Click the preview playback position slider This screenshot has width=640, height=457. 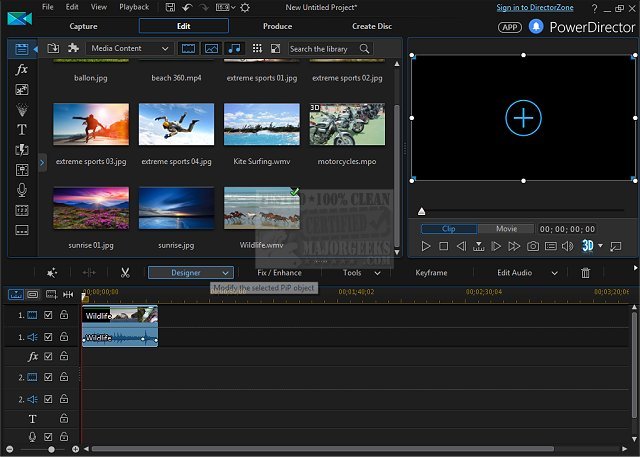(421, 211)
